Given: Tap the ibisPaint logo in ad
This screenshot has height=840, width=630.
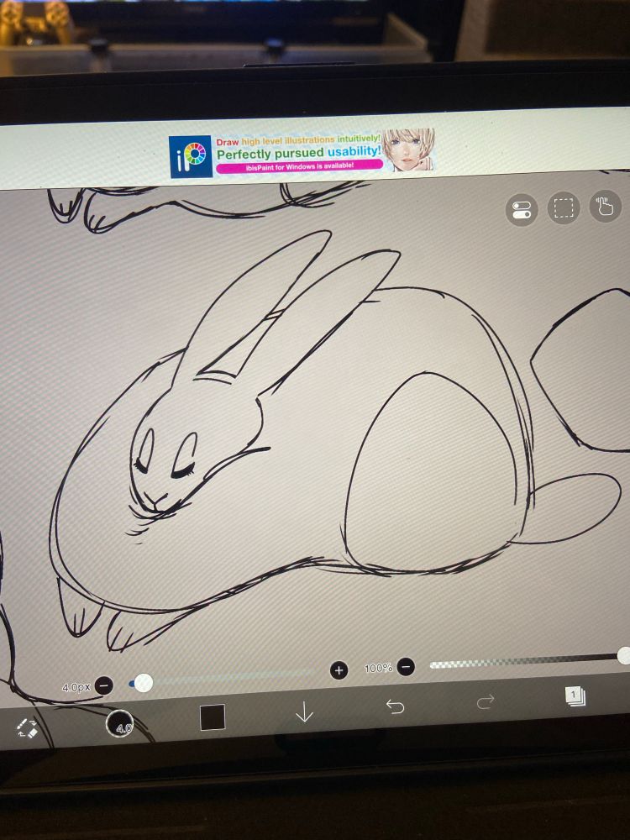Looking at the screenshot, I should [x=191, y=156].
